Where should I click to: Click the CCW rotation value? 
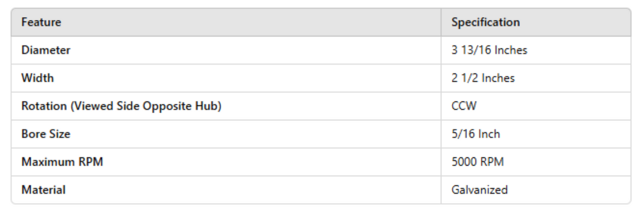point(464,106)
